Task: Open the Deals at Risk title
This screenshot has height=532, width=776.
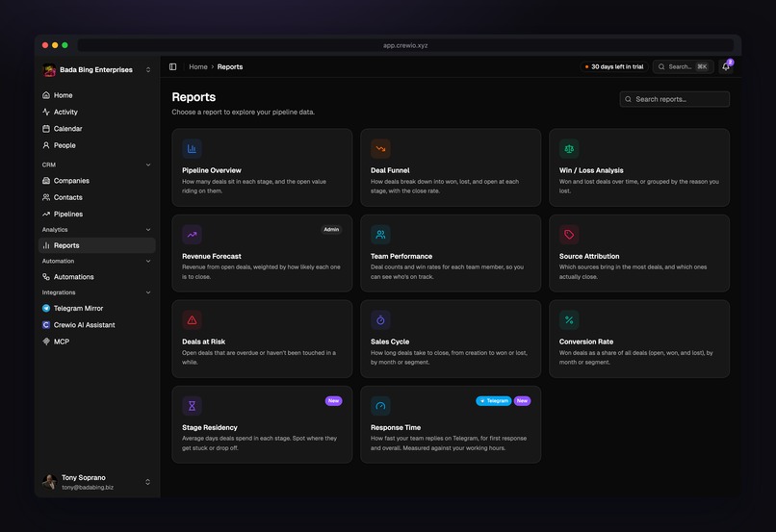Action: coord(203,342)
